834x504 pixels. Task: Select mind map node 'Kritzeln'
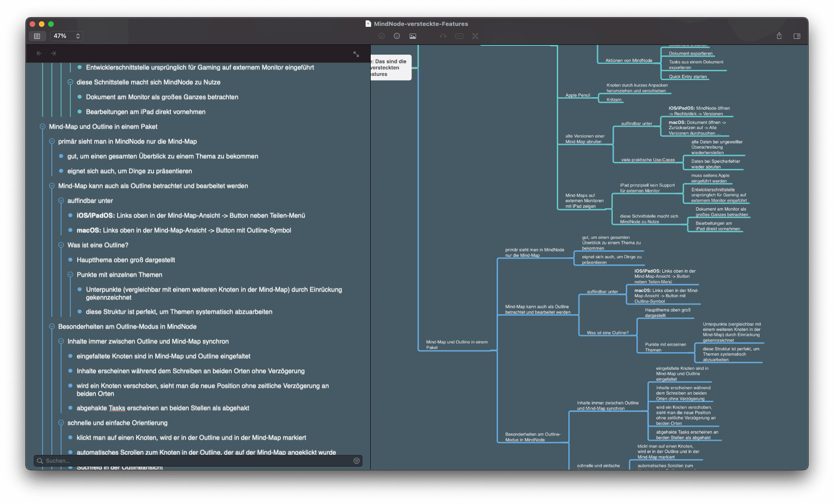click(614, 100)
